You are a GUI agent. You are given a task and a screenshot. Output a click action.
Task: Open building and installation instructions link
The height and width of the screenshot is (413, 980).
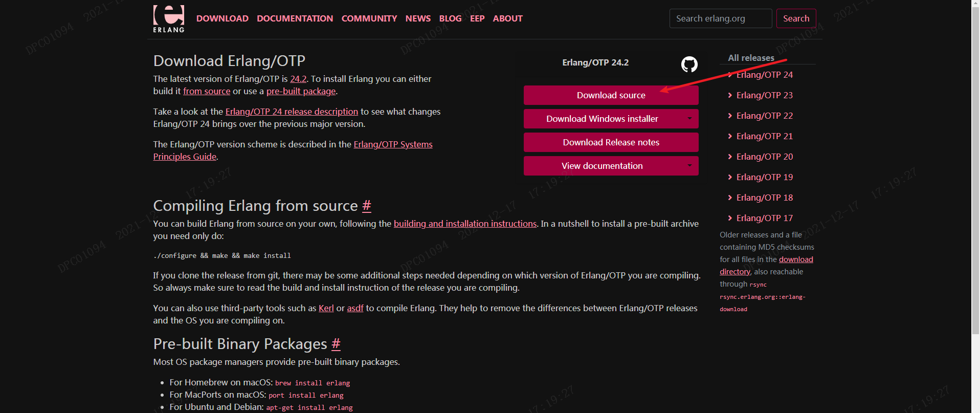[x=465, y=224]
